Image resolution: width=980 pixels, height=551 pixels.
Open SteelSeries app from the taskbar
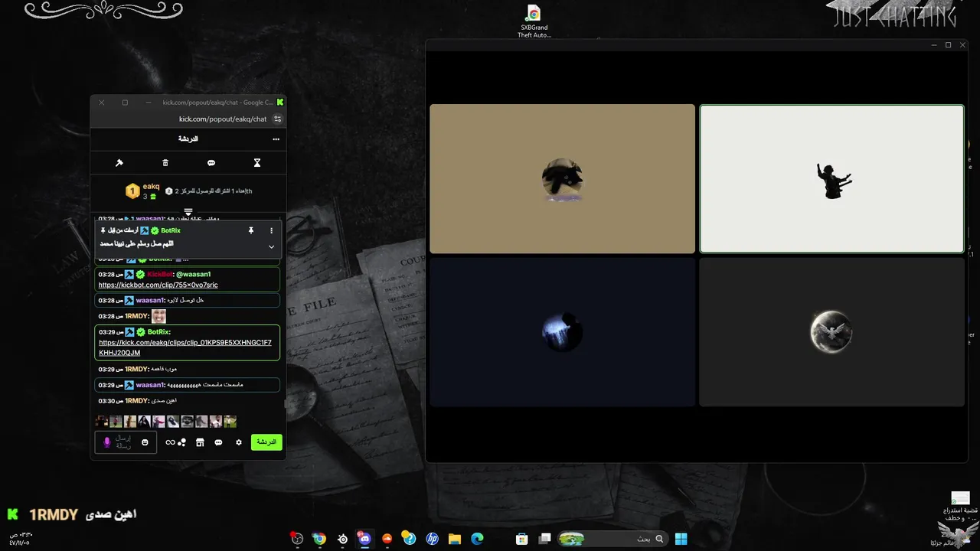point(342,539)
